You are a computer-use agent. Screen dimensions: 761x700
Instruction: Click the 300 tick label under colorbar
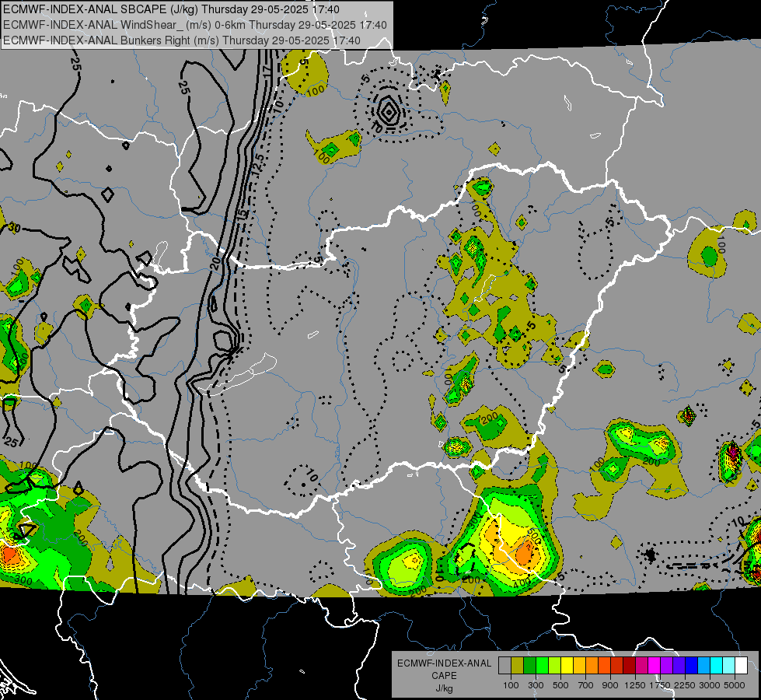point(536,685)
